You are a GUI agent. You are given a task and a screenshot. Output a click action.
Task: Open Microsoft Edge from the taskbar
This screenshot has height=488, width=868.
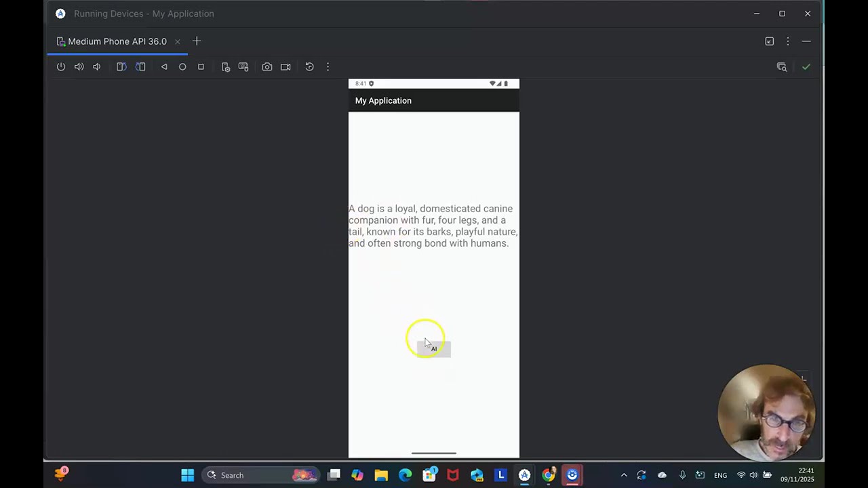[405, 475]
